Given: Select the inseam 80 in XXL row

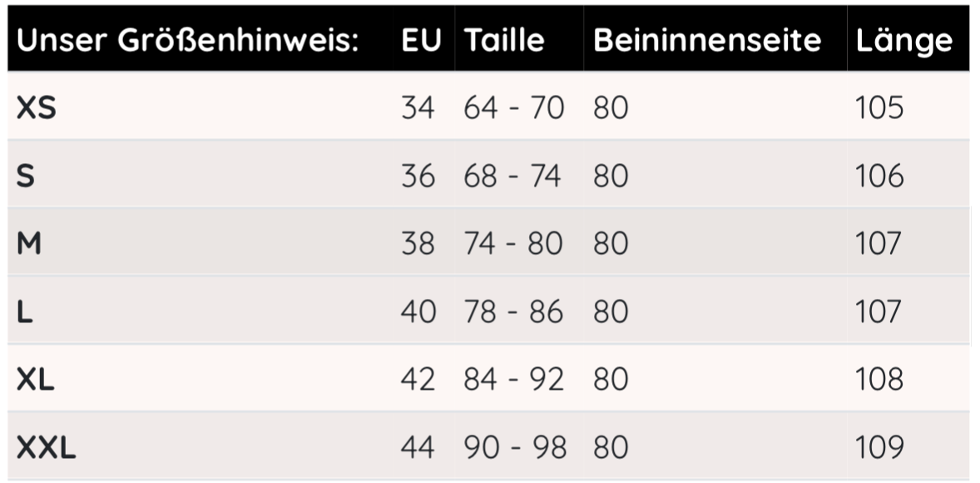Looking at the screenshot, I should point(611,448).
